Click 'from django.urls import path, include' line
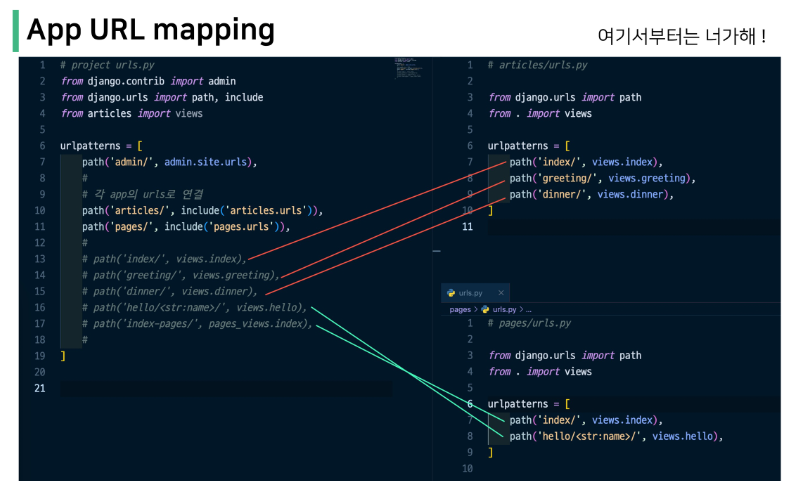 (x=162, y=98)
